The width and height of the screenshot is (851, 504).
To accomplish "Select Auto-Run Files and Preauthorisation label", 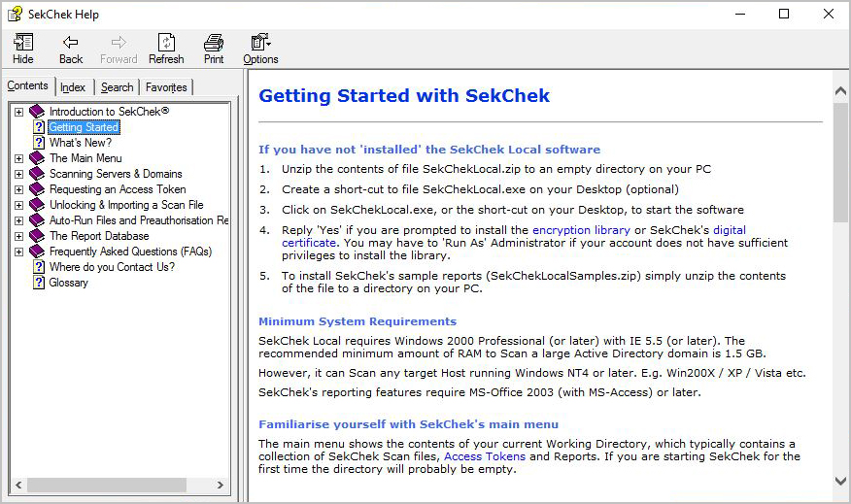I will [138, 220].
